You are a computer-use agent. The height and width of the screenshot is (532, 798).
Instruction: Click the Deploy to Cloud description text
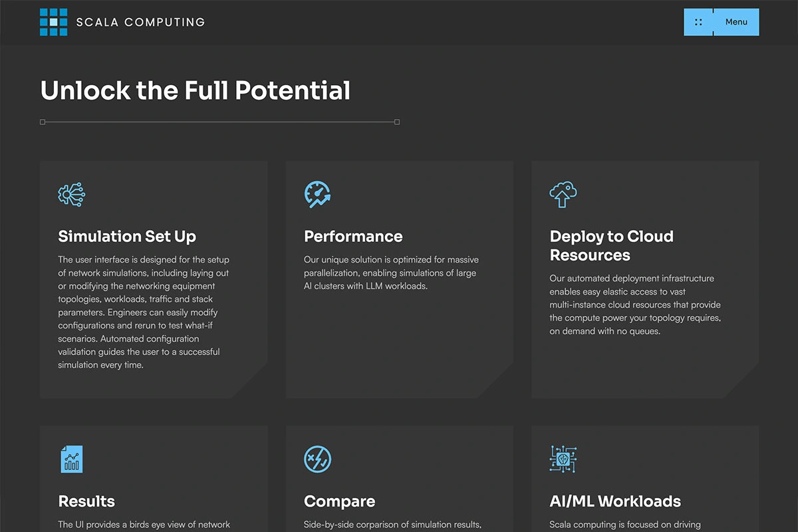(x=634, y=305)
